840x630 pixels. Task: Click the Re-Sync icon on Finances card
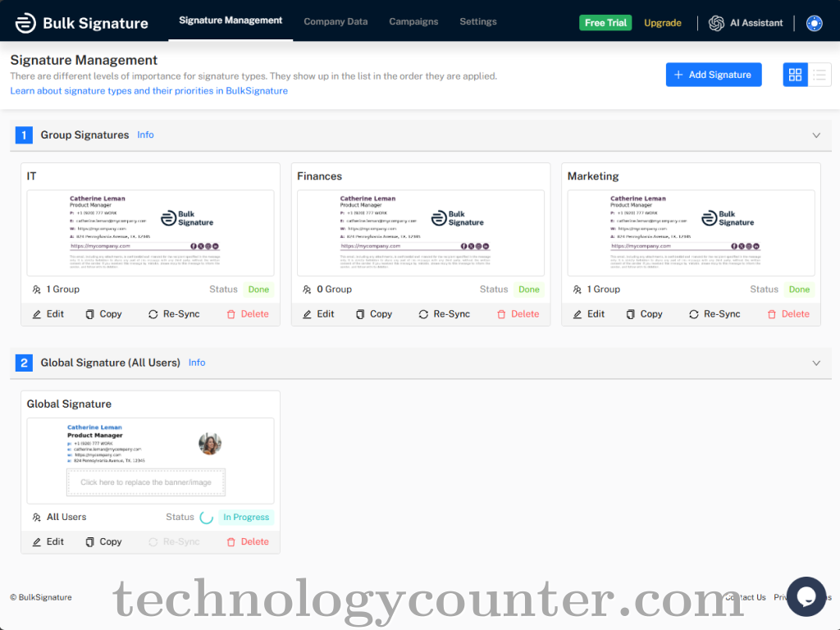click(423, 314)
